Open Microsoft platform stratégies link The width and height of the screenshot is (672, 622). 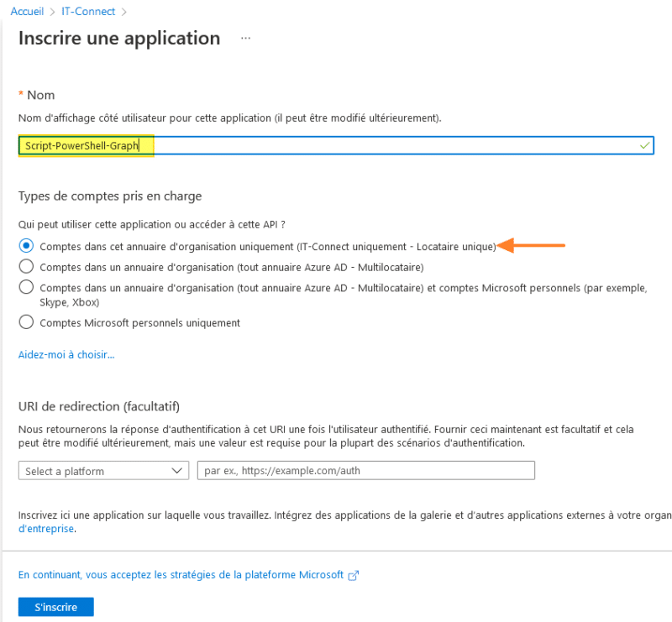(x=181, y=575)
